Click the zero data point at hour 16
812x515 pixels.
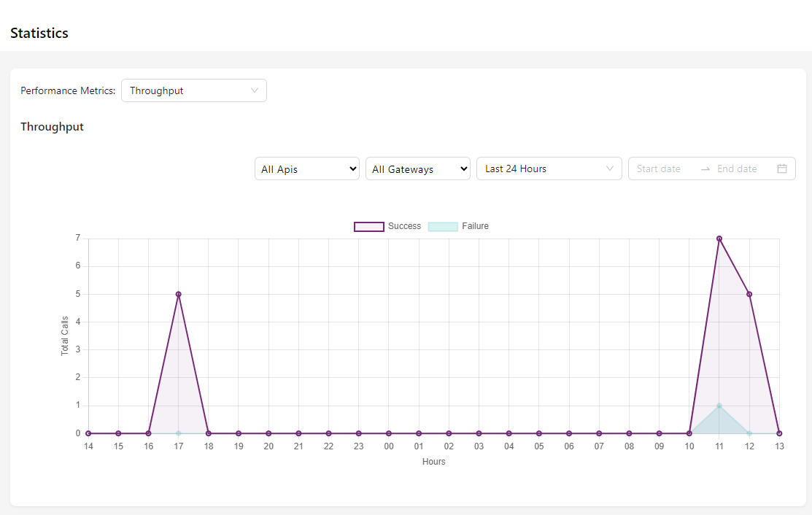(149, 433)
